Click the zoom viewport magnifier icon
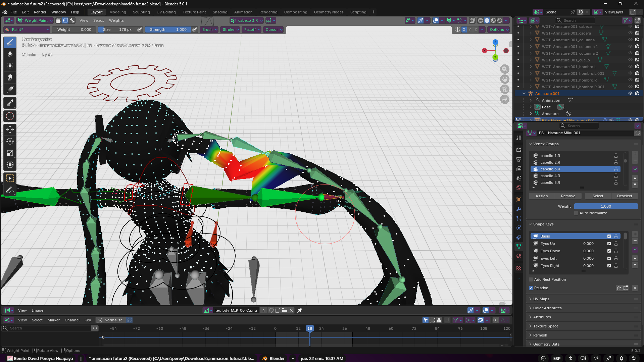Image resolution: width=644 pixels, height=362 pixels. point(504,69)
